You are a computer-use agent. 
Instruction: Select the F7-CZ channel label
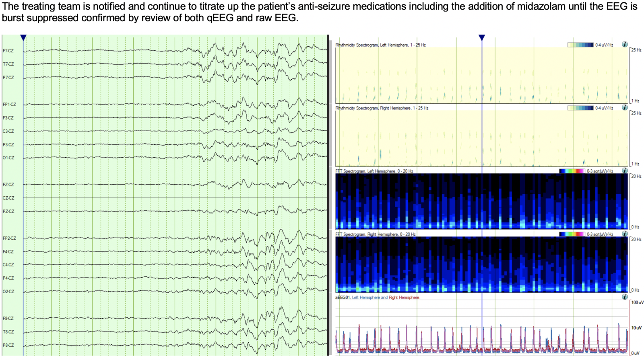click(8, 51)
